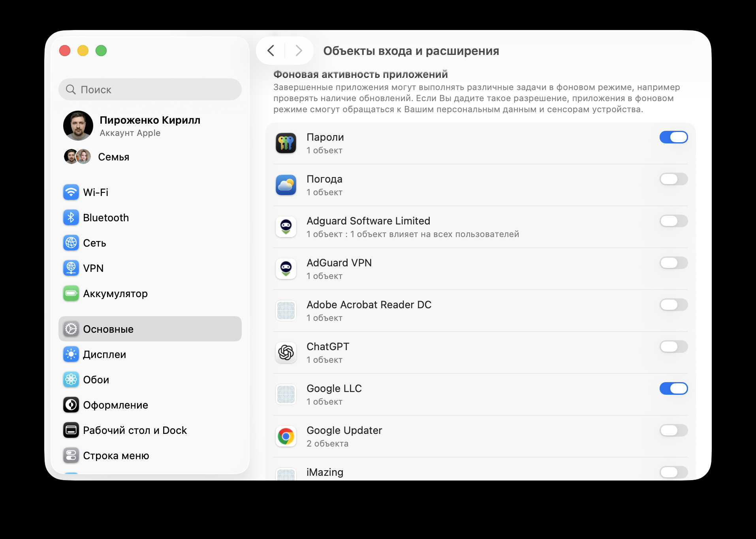Image resolution: width=756 pixels, height=539 pixels.
Task: Click the AdGuard VPN app icon
Action: coord(286,269)
